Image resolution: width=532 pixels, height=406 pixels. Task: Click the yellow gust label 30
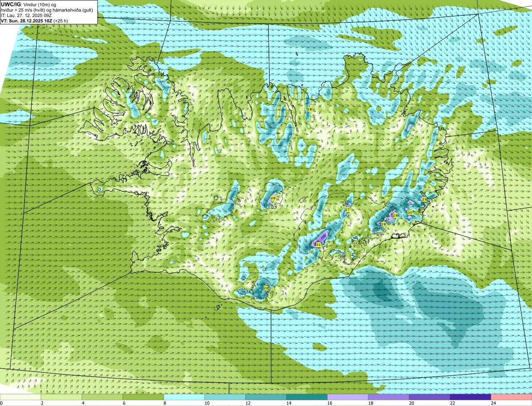(x=409, y=213)
